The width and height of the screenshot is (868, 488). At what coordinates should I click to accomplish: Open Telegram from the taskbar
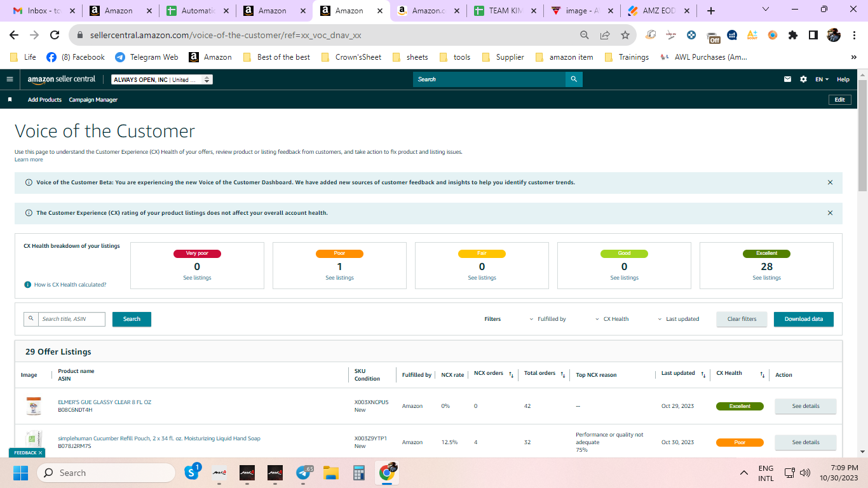click(x=304, y=473)
